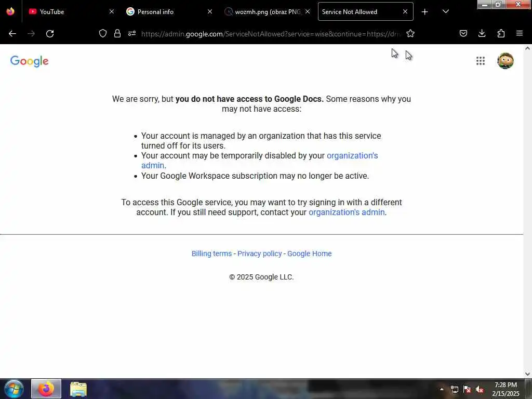Open the Google account avatar
The height and width of the screenshot is (399, 532).
point(505,61)
